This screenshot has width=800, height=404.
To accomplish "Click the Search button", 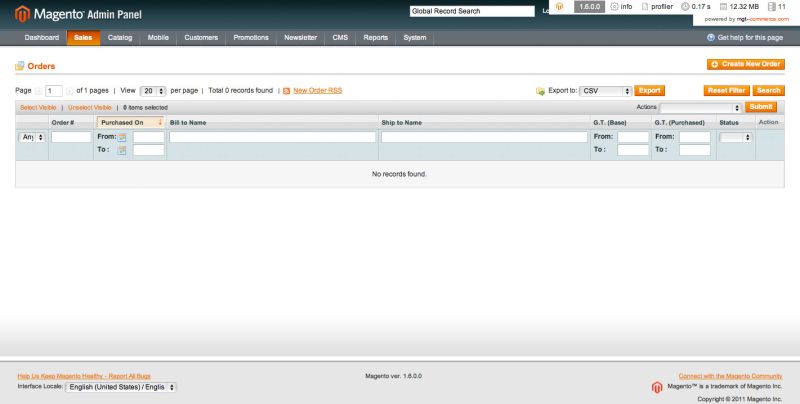I will coord(768,90).
